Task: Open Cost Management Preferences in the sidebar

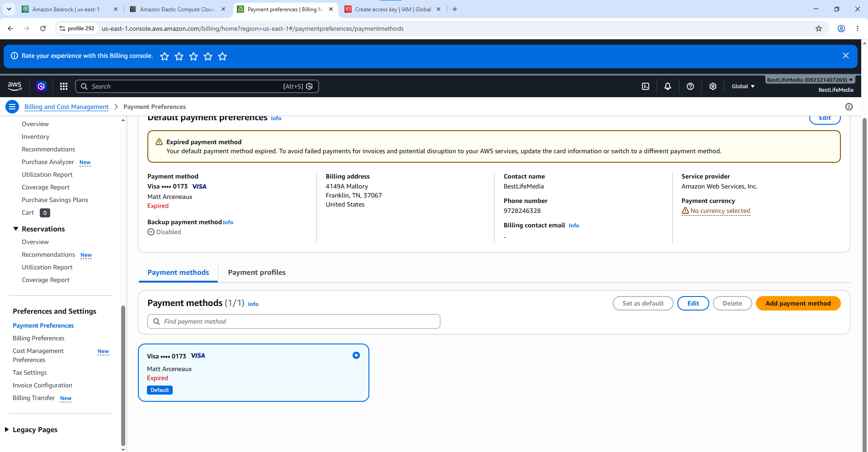Action: (x=38, y=355)
